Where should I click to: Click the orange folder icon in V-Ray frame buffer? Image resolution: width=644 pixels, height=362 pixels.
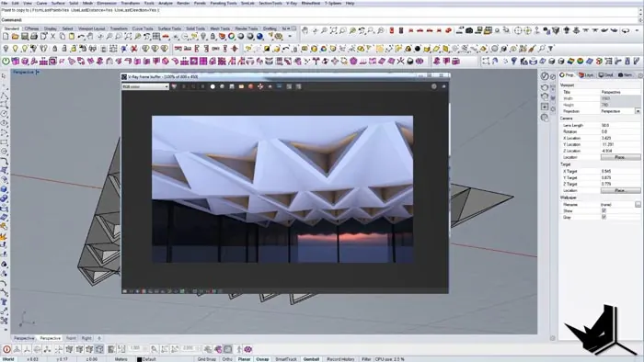point(241,86)
